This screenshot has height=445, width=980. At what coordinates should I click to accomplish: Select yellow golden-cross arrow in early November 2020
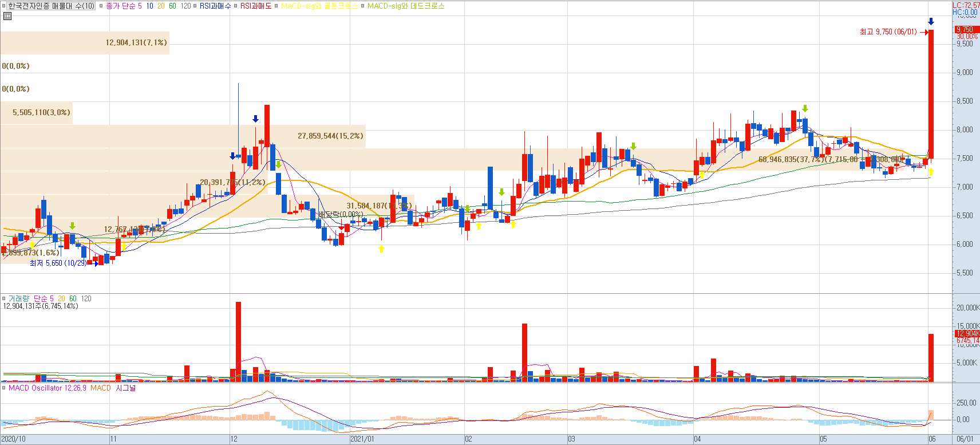(124, 247)
